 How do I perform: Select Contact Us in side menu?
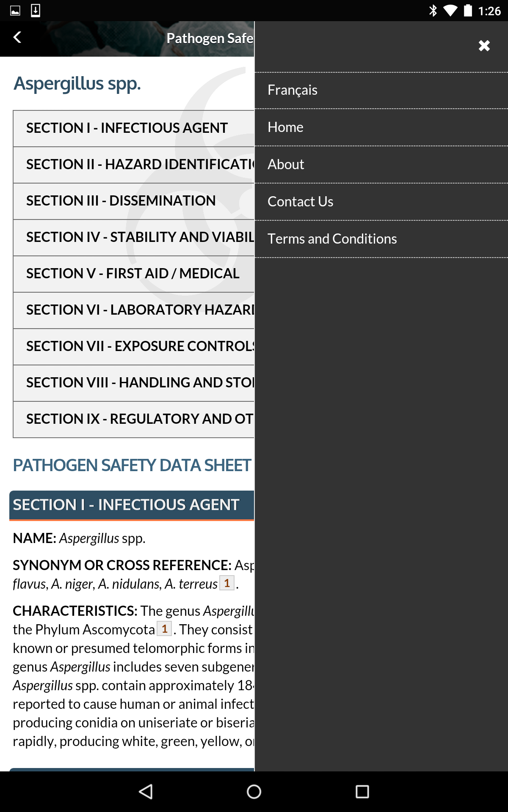pyautogui.click(x=381, y=202)
